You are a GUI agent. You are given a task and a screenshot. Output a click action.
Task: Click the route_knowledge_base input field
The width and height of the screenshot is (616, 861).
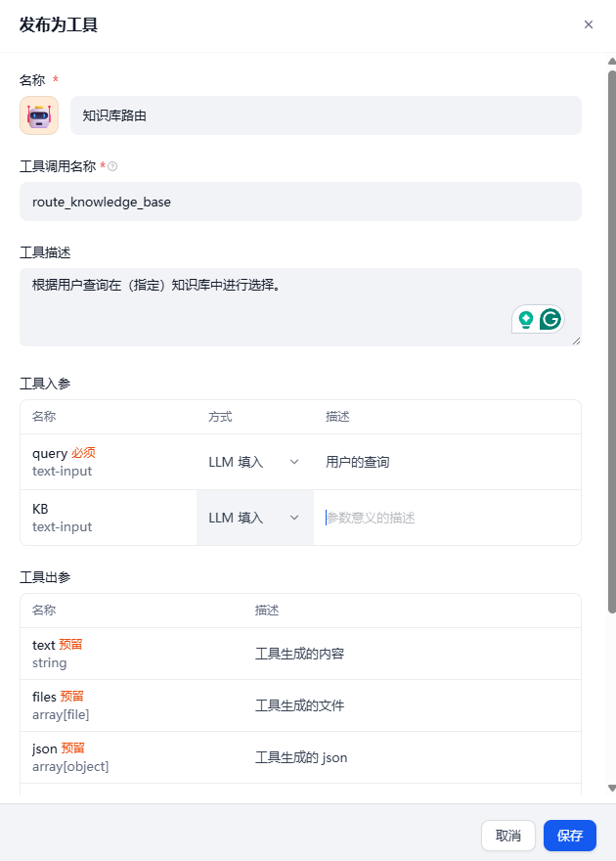coord(300,202)
